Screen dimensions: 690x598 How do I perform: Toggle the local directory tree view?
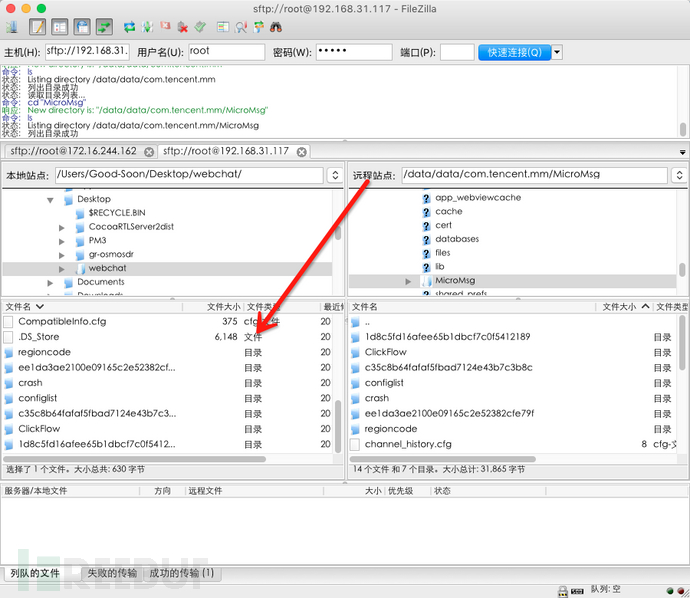coord(59,26)
